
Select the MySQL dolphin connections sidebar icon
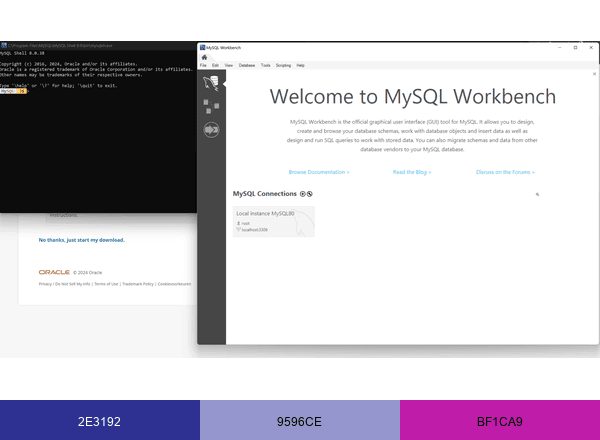(211, 83)
